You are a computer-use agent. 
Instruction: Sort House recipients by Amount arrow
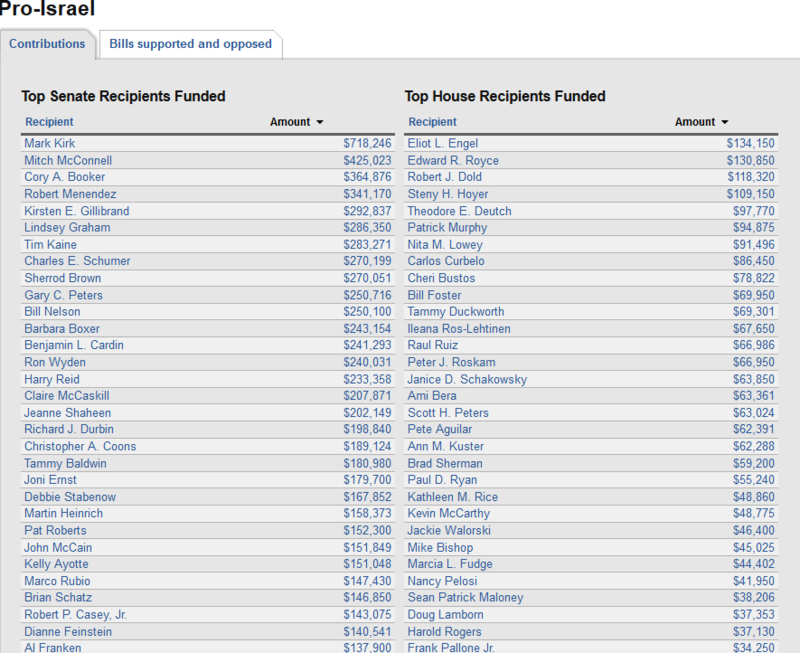click(725, 122)
